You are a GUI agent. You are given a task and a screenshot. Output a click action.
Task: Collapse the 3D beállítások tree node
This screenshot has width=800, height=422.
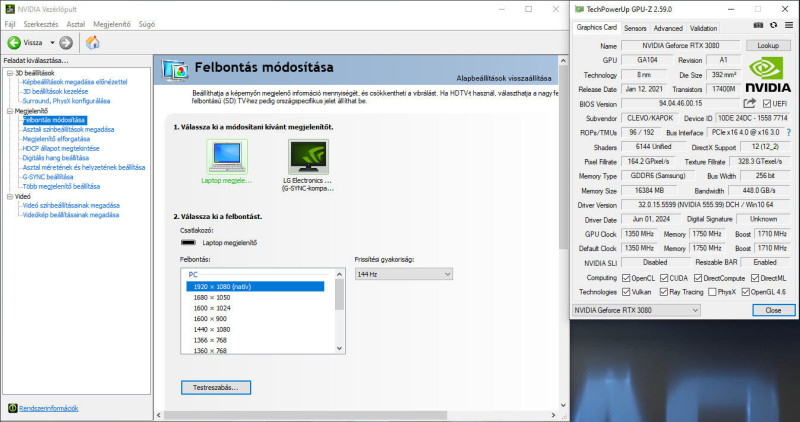pos(10,73)
